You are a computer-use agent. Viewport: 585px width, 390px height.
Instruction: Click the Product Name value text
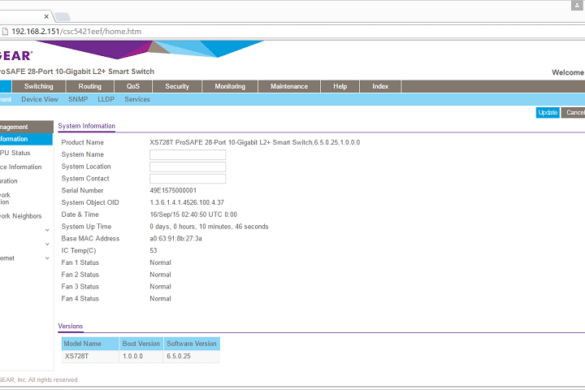[255, 143]
